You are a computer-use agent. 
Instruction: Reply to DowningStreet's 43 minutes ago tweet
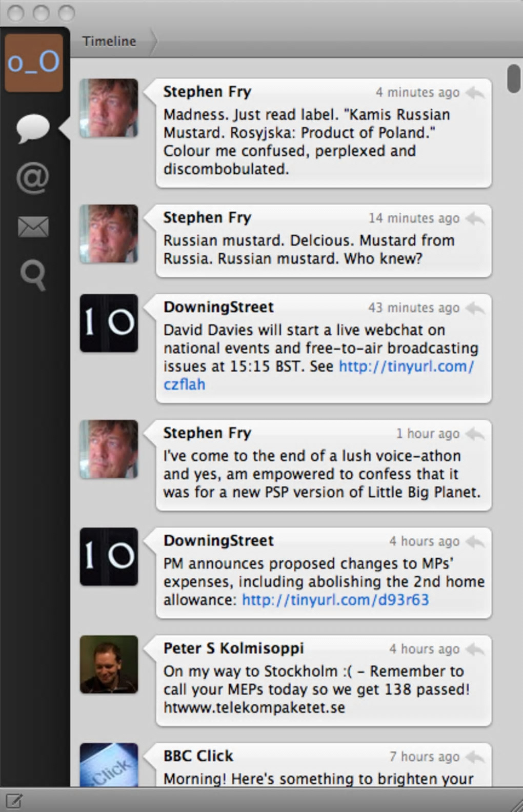(x=475, y=308)
